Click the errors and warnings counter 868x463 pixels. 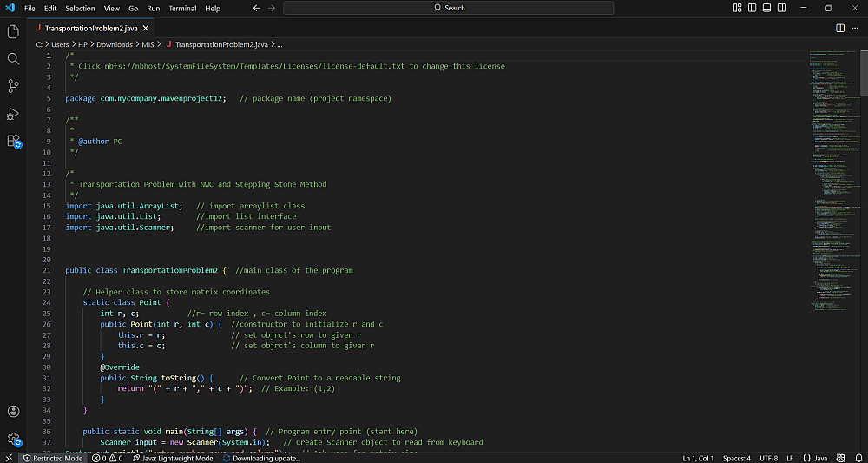pyautogui.click(x=108, y=458)
